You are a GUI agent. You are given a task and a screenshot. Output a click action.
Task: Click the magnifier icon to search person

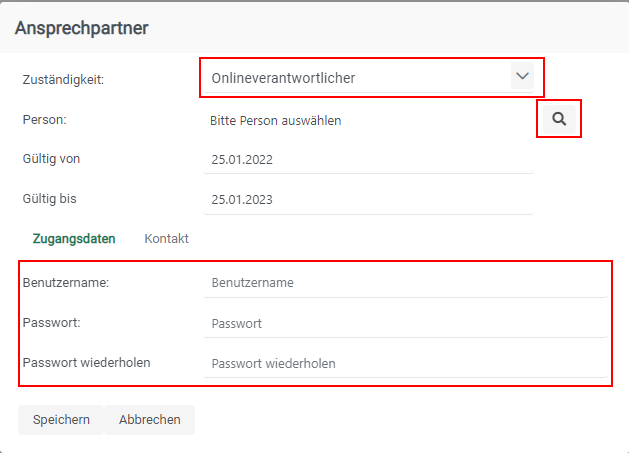click(559, 119)
